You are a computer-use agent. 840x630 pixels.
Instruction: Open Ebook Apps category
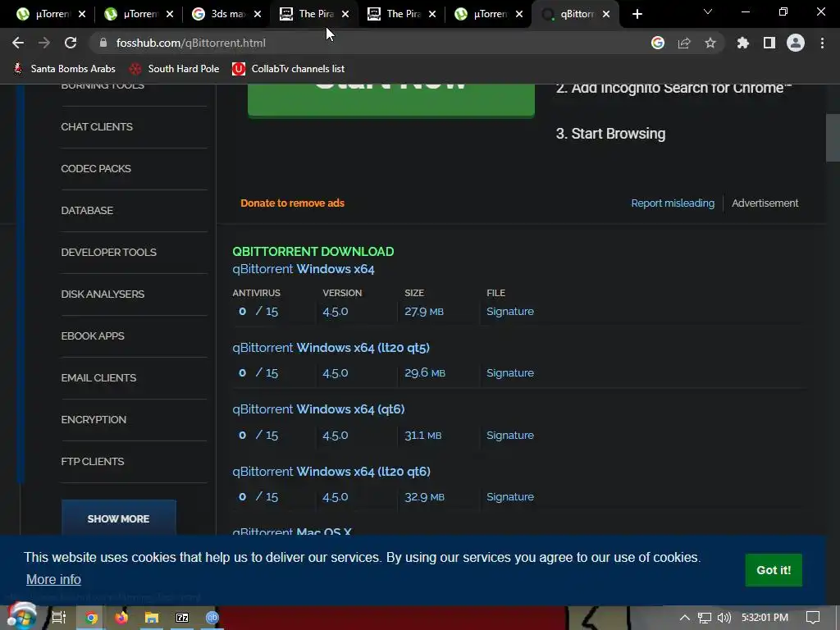[x=93, y=336]
